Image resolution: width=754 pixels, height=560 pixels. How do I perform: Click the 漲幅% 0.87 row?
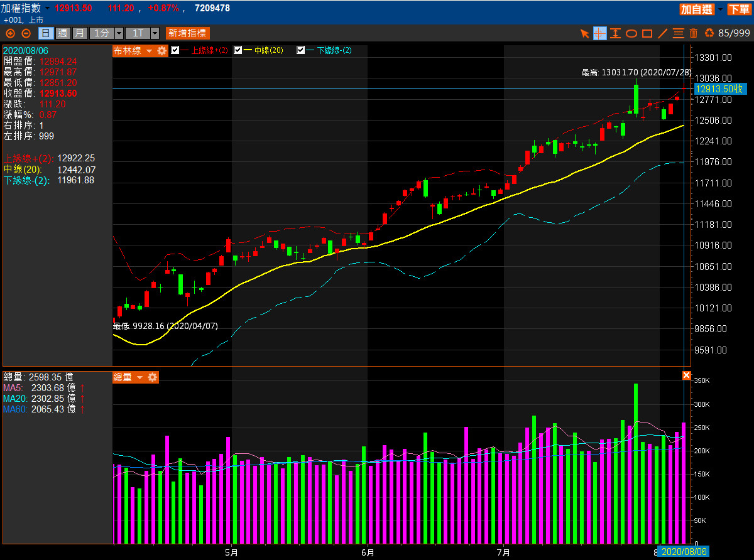[x=30, y=114]
